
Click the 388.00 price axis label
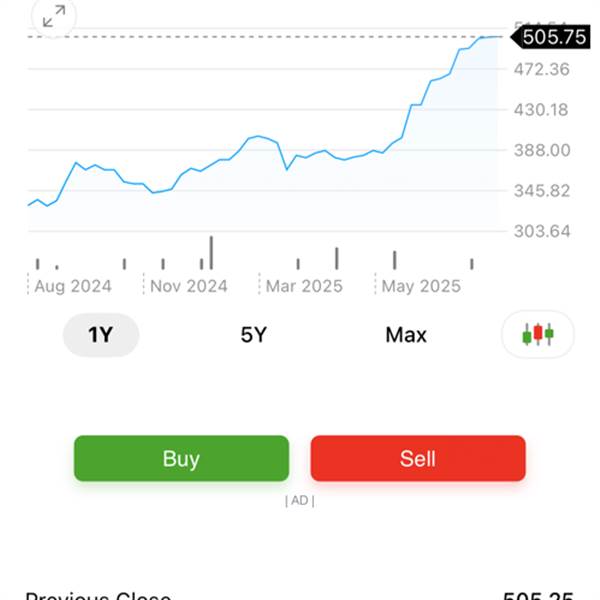[x=542, y=150]
